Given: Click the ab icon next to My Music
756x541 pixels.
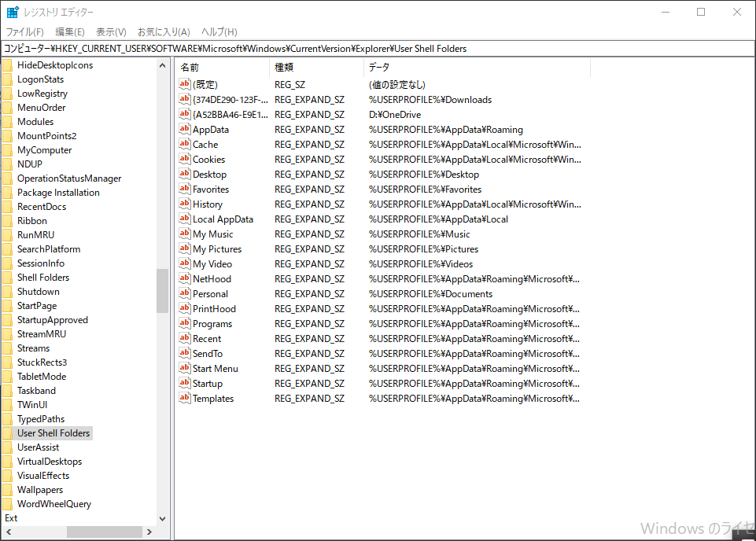Looking at the screenshot, I should 185,234.
